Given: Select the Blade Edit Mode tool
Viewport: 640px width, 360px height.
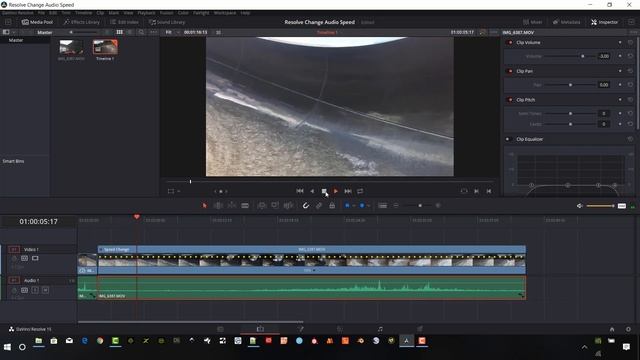Looking at the screenshot, I should [x=245, y=206].
